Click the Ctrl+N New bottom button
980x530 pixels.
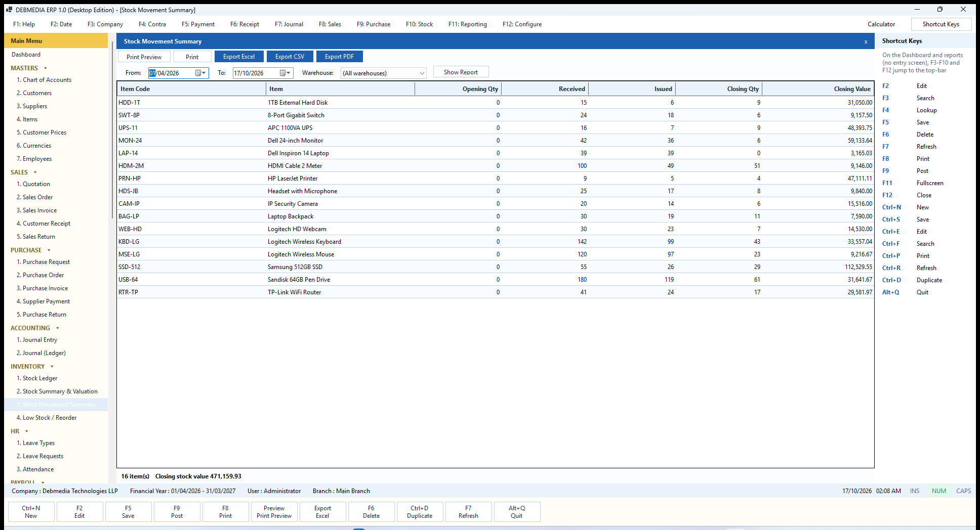(x=31, y=512)
